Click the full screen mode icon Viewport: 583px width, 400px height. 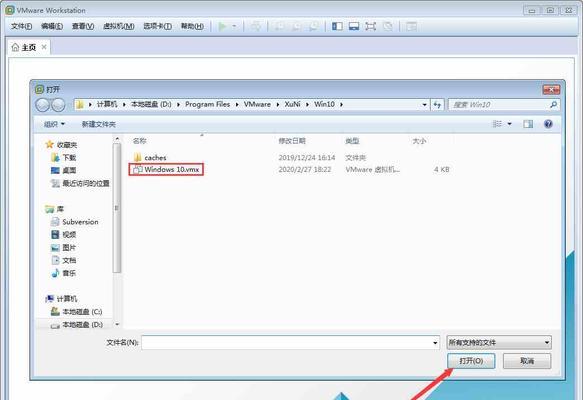(x=371, y=26)
